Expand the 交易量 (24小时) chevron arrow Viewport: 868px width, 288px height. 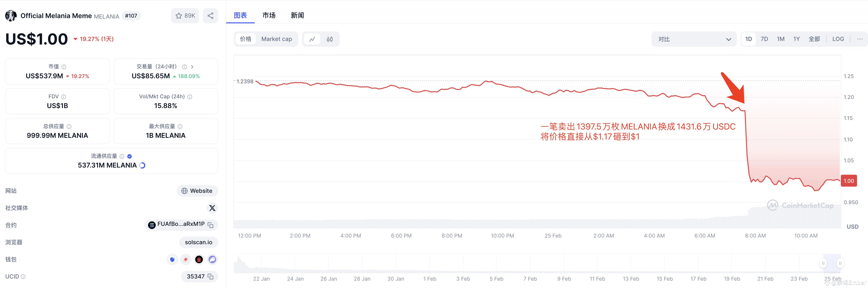pyautogui.click(x=192, y=67)
